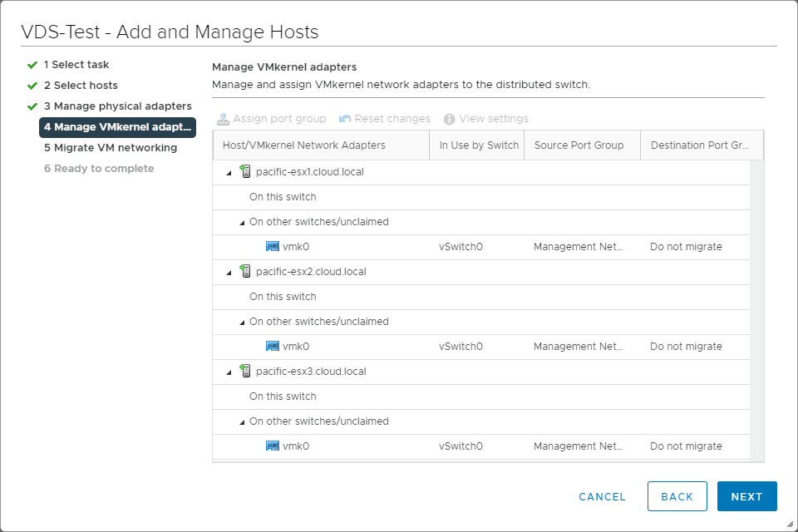Select vmk0 adapter icon under pacific-esx1
The height and width of the screenshot is (532, 798).
tap(273, 247)
